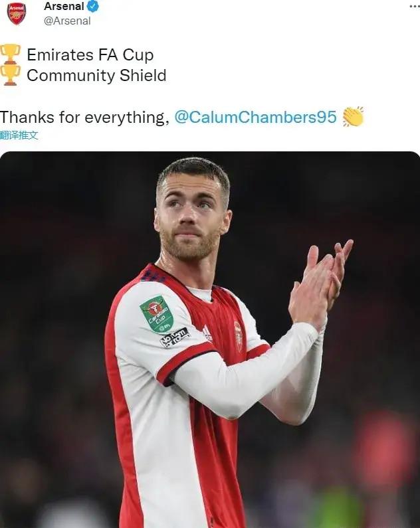Open the @CalumChambers95 mention link

click(255, 117)
